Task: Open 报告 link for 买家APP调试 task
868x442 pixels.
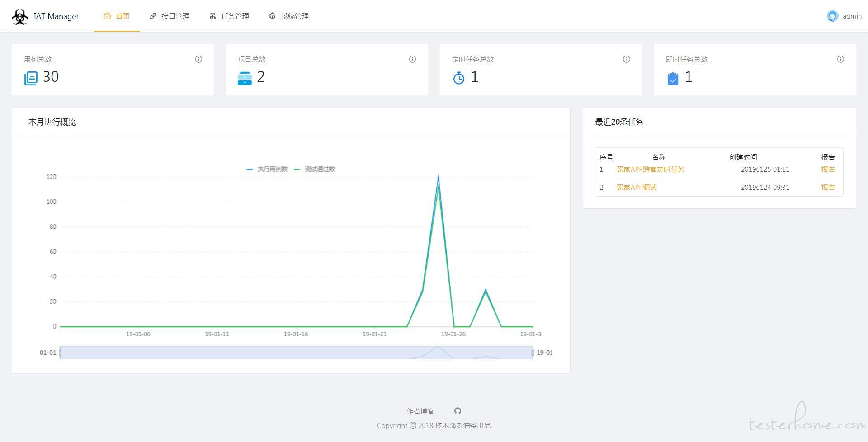Action: click(828, 188)
